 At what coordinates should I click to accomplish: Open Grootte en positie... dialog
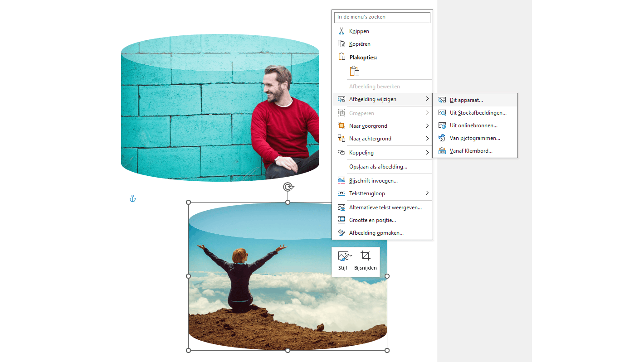coord(382,220)
